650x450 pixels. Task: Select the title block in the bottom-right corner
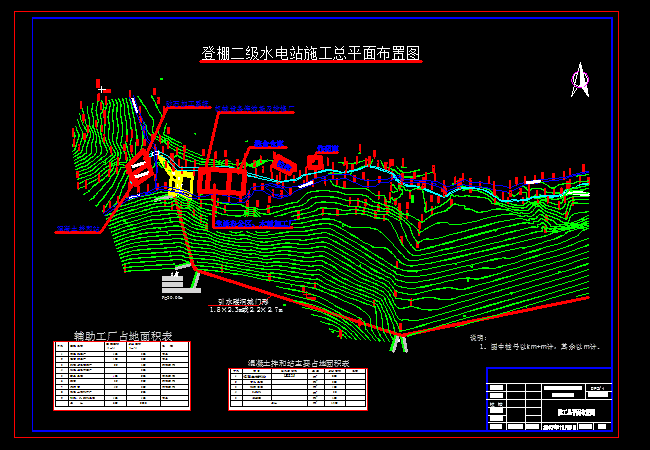click(553, 400)
